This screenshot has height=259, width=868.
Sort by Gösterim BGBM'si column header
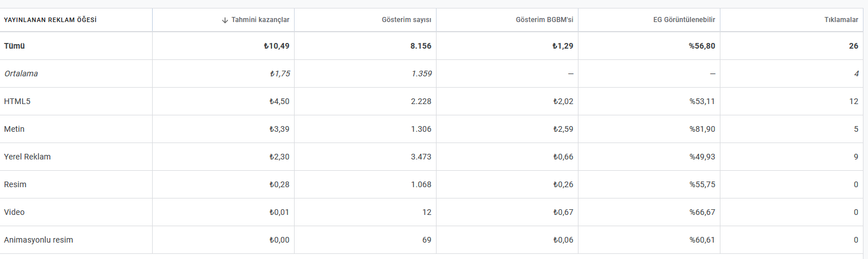click(544, 20)
